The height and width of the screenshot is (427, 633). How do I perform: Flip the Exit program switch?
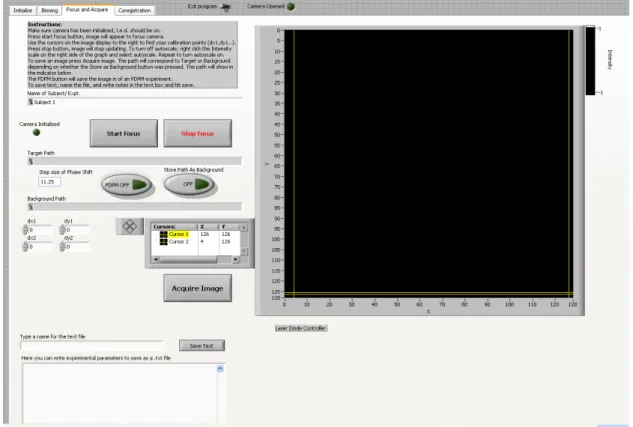pyautogui.click(x=226, y=7)
